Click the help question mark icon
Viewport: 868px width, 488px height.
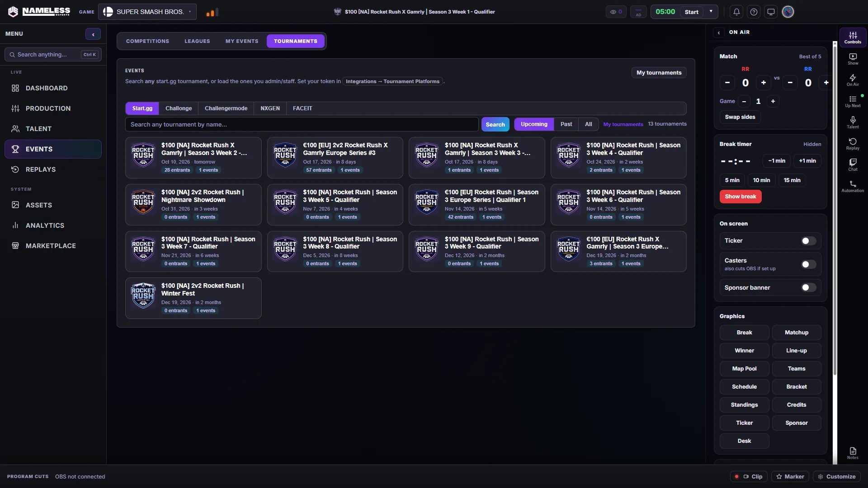[754, 12]
